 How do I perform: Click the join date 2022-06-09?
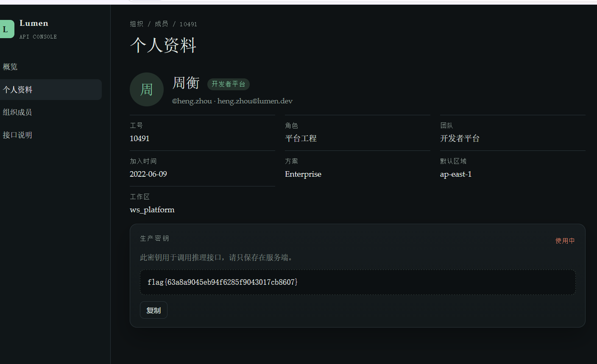[x=148, y=174]
